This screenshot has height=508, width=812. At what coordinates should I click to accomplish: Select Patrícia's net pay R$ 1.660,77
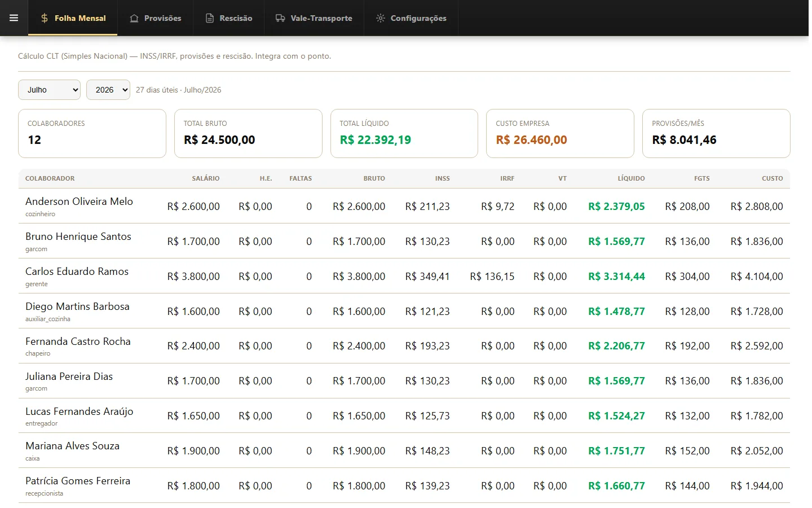coord(616,486)
